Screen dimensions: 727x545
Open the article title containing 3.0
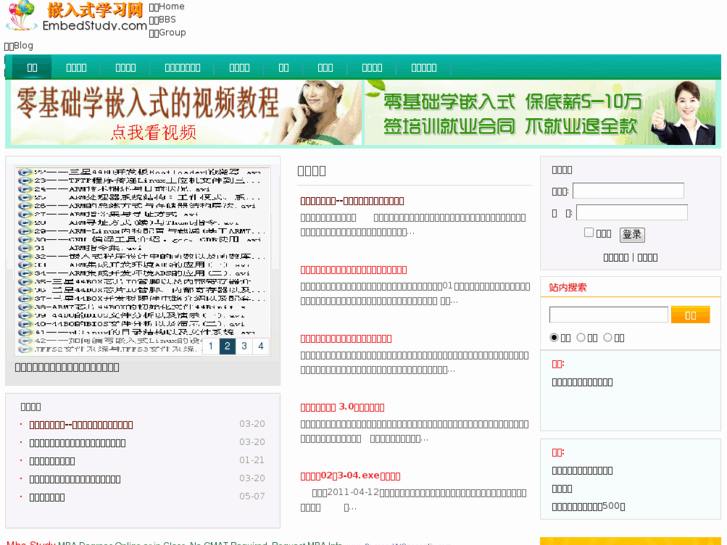[342, 407]
